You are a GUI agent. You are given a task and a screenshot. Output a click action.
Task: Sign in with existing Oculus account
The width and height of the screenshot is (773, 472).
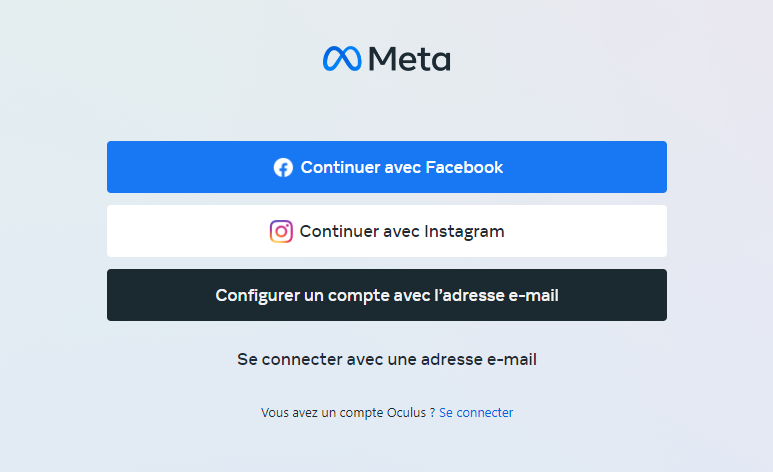click(x=476, y=412)
